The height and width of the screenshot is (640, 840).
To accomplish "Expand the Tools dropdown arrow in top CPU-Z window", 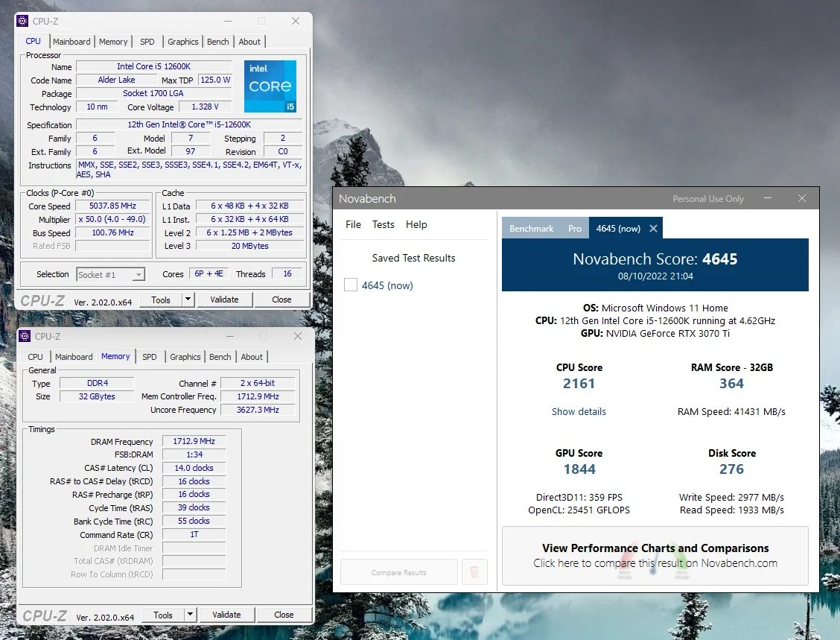I will [x=188, y=299].
